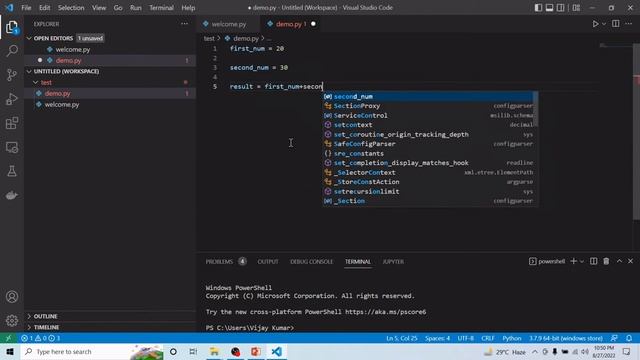Change indentation Spaces: 4
The height and width of the screenshot is (360, 640).
click(437, 338)
